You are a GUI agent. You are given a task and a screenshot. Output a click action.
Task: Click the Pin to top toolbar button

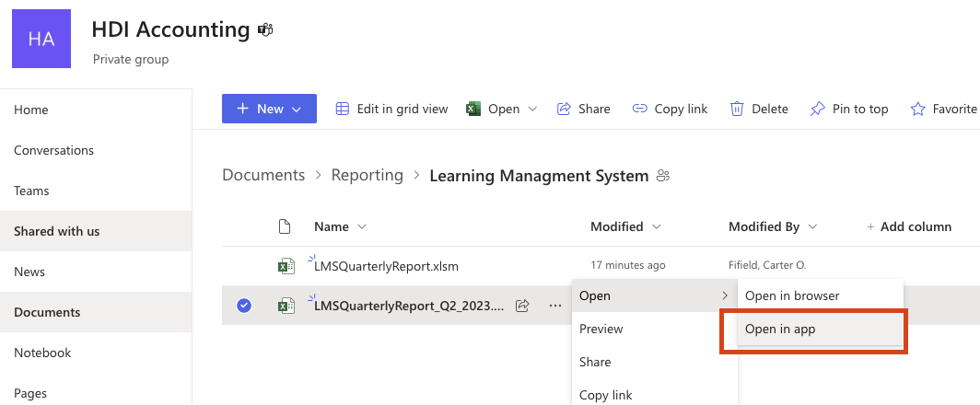pos(849,109)
